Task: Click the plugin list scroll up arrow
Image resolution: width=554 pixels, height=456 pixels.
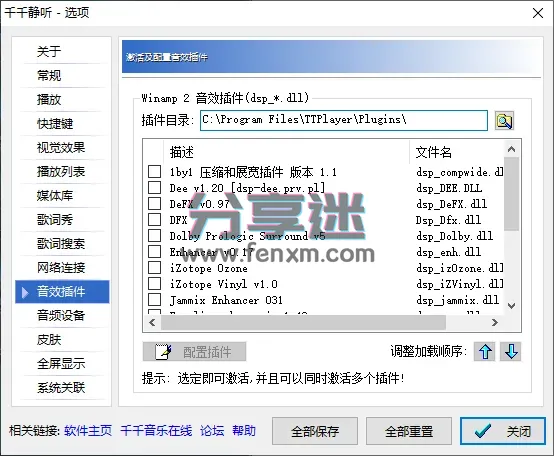Action: point(511,149)
